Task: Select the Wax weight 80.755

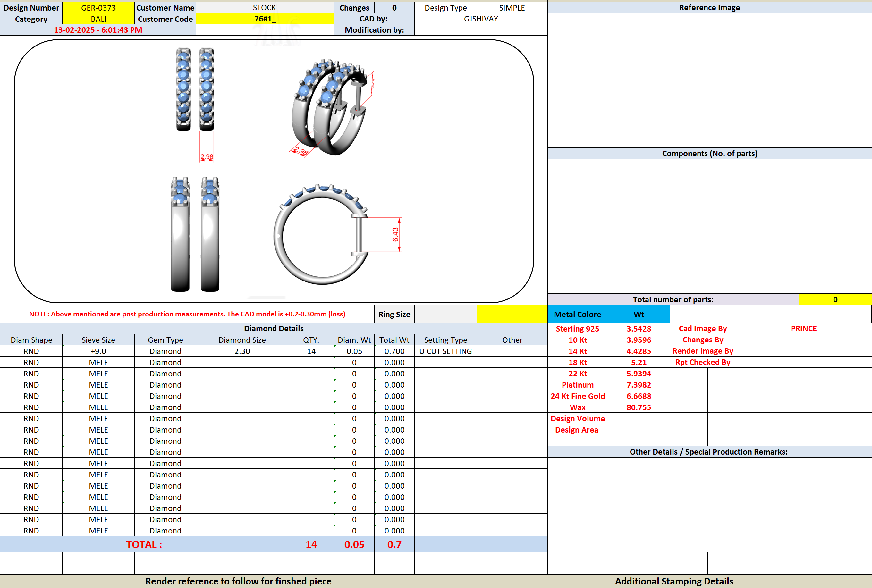Action: click(639, 407)
